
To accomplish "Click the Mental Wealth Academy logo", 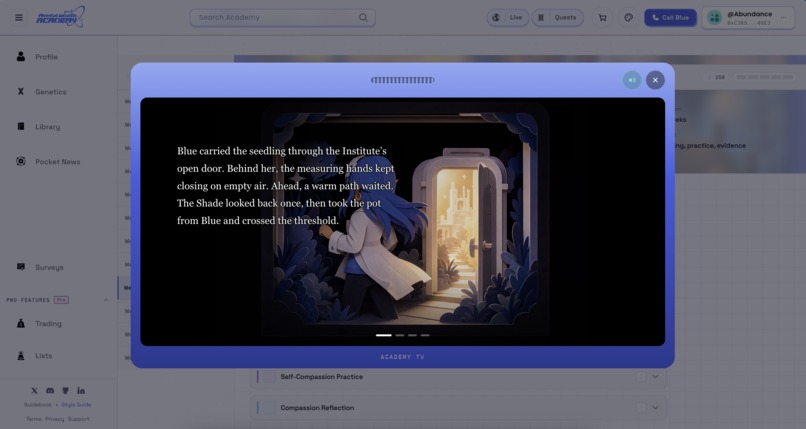I will (x=60, y=17).
